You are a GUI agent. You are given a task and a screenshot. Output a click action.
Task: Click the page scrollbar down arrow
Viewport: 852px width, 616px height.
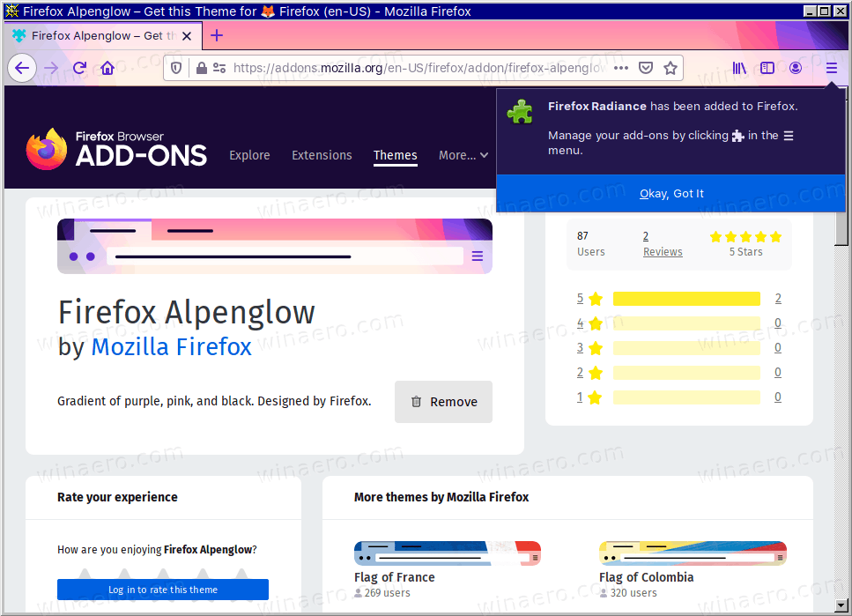(x=841, y=605)
